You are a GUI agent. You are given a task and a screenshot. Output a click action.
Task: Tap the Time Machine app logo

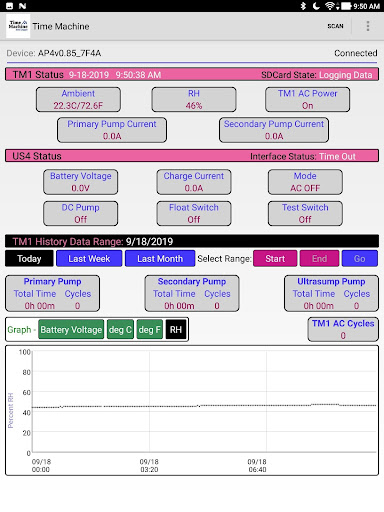pyautogui.click(x=18, y=26)
